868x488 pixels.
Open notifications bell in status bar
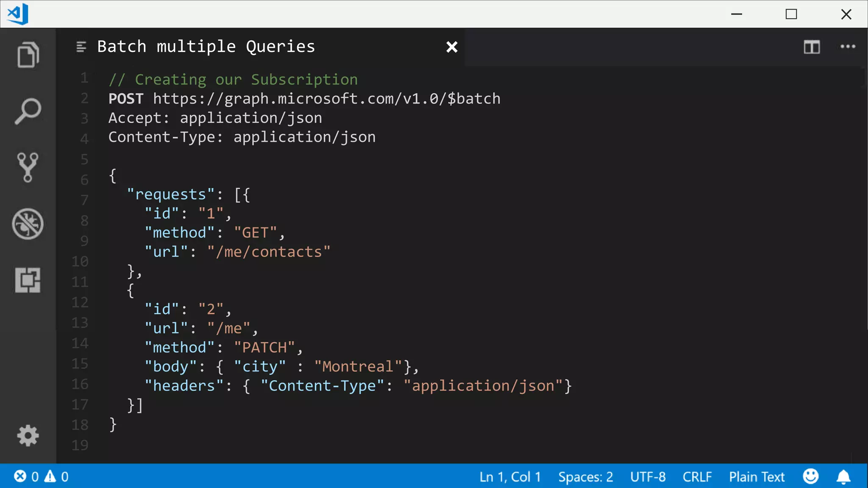(843, 477)
